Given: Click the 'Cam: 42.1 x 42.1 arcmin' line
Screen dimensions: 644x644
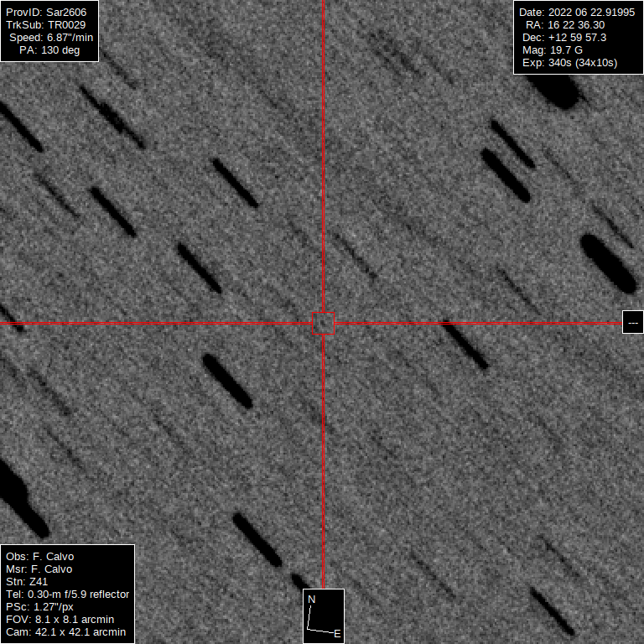Looking at the screenshot, I should [65, 632].
